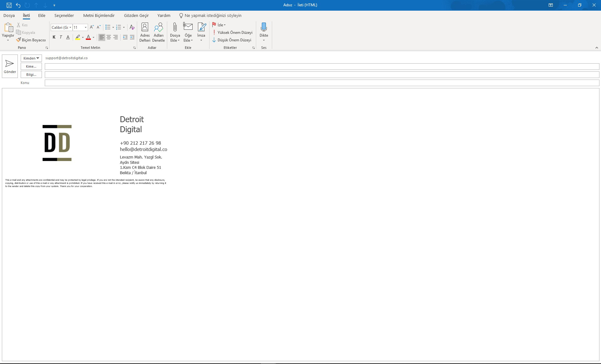Screen dimensions: 601x364
Task: Open the font size dropdown
Action: click(85, 27)
